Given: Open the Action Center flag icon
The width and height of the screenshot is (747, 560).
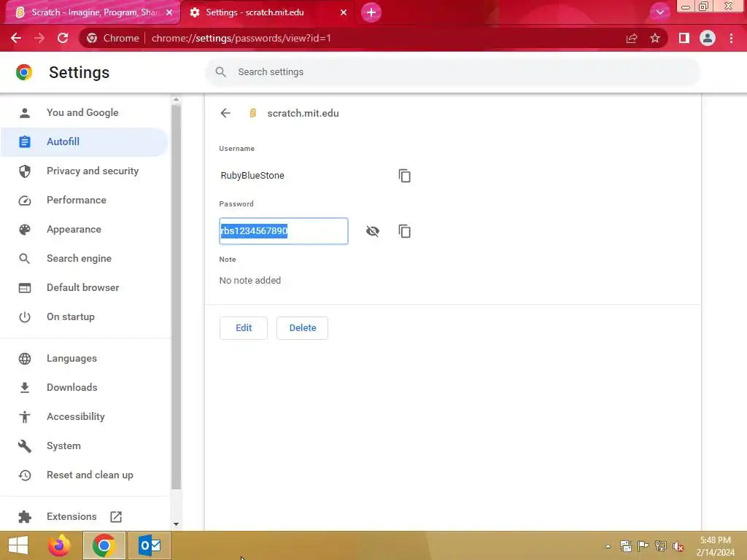Looking at the screenshot, I should click(x=643, y=546).
